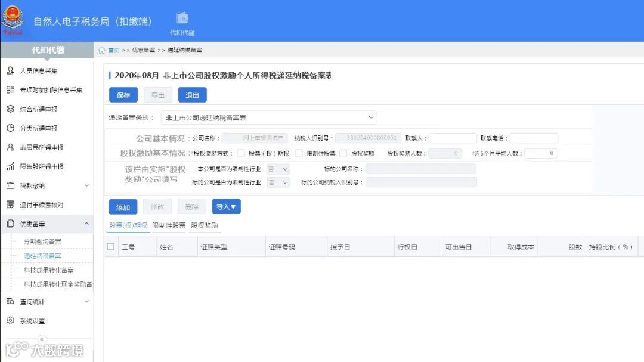This screenshot has width=644, height=362.
Task: Toggle the select-all checkbox in table header
Action: coord(110,246)
